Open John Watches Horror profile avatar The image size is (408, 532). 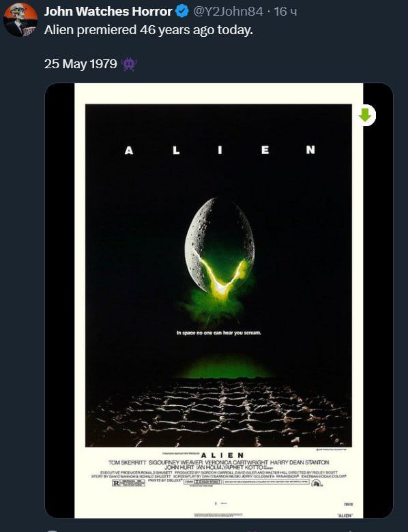pyautogui.click(x=20, y=20)
